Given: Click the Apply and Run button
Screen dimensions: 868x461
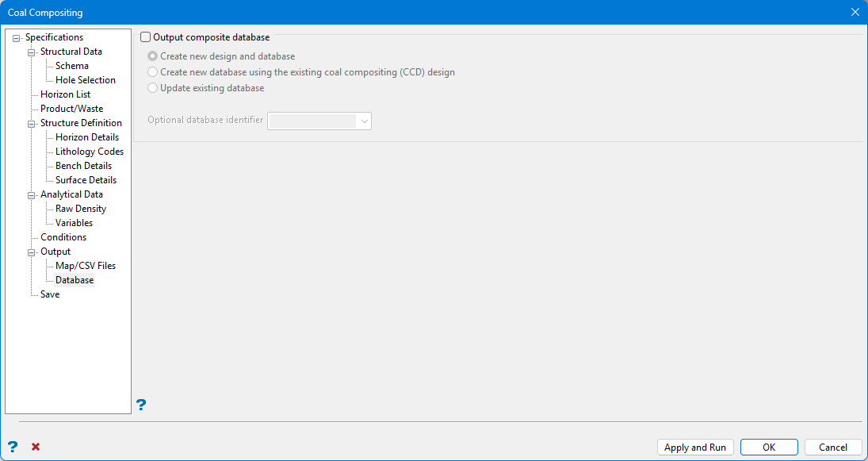Looking at the screenshot, I should coord(695,448).
